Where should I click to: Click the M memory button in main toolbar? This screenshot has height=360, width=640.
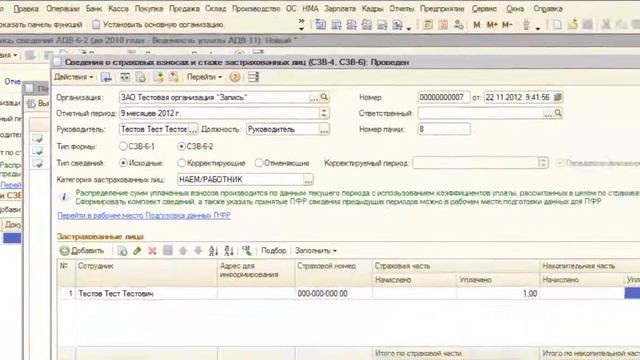pyautogui.click(x=476, y=25)
